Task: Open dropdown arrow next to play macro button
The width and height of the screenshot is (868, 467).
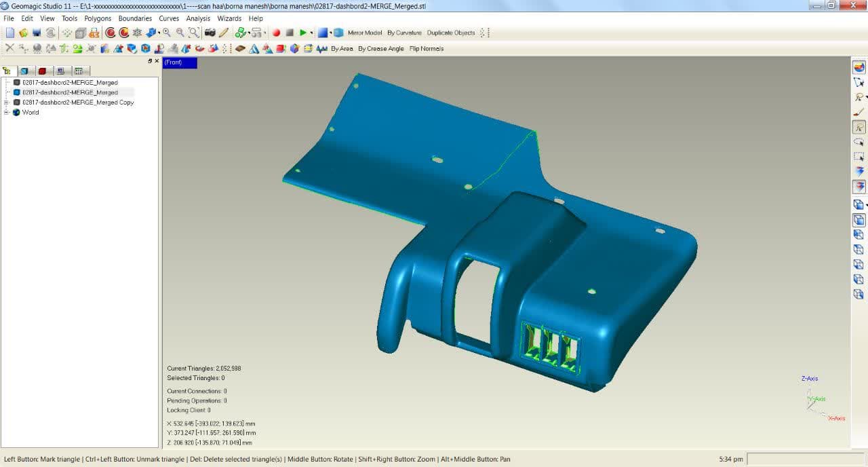Action: [x=311, y=33]
